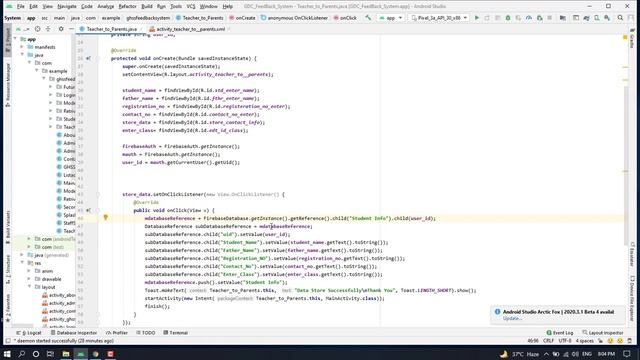Expand the java (generated) folder

tap(22, 255)
